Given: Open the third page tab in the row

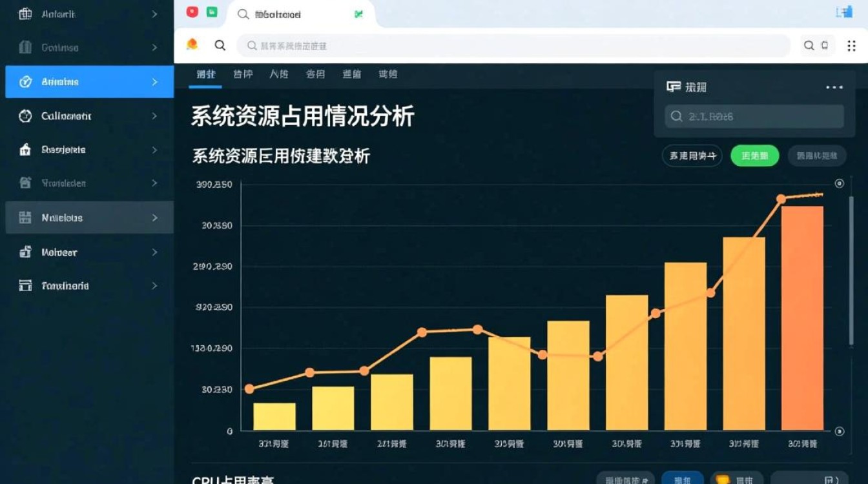Looking at the screenshot, I should 279,74.
